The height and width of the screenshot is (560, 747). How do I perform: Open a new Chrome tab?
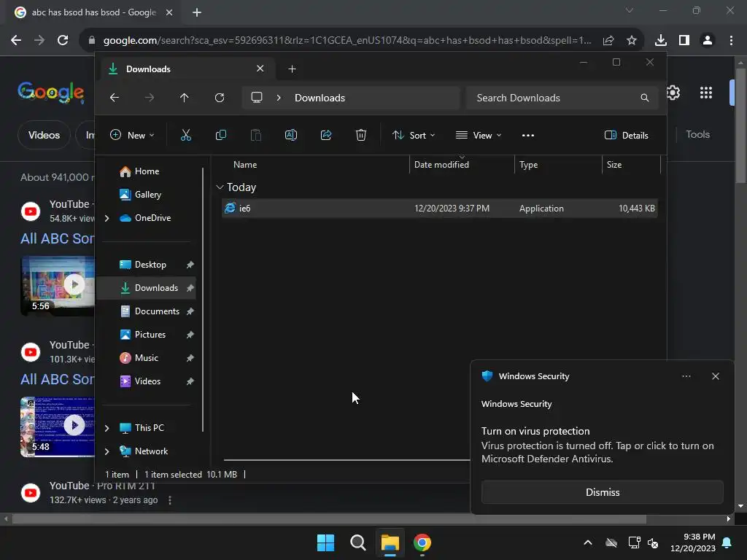tap(197, 12)
